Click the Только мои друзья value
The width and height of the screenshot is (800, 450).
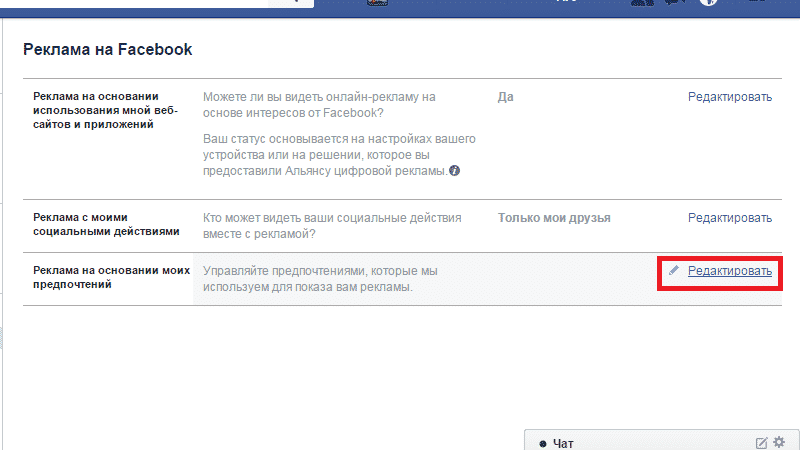click(x=554, y=218)
